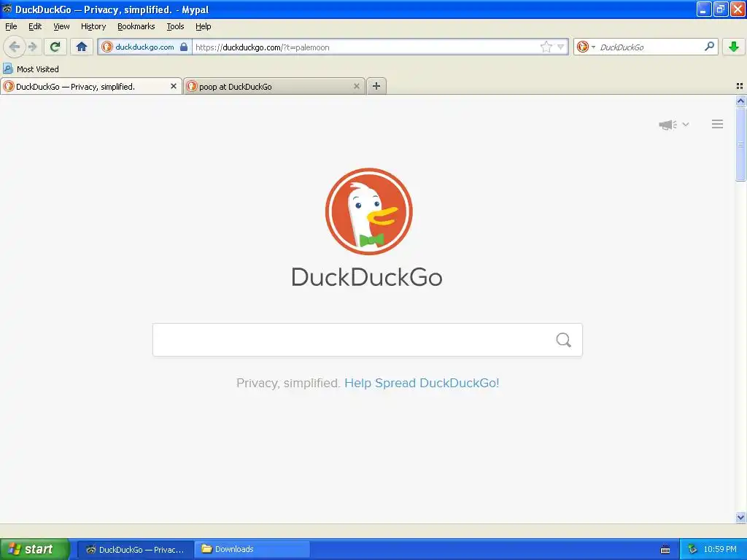Screen dimensions: 747x560
Task: Reload the current page
Action: pos(55,47)
